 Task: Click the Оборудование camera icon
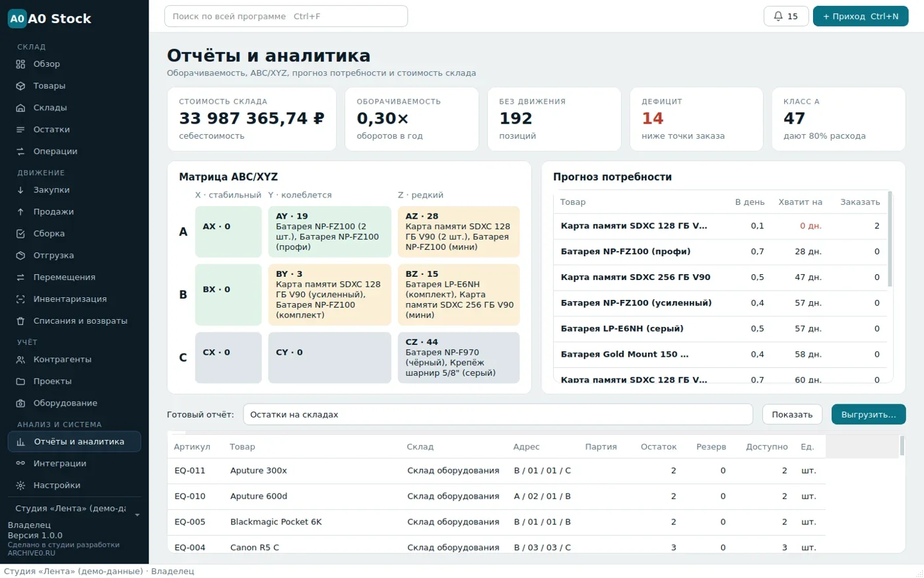click(20, 404)
